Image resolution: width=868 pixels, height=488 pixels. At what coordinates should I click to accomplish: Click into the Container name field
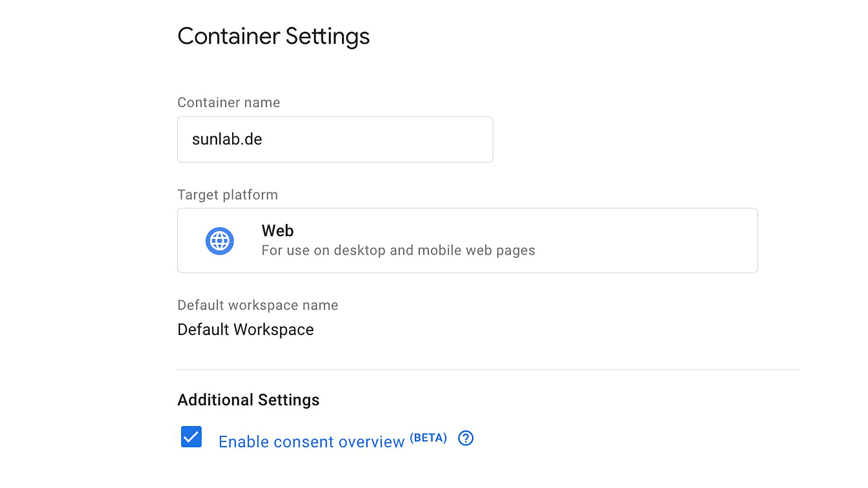pyautogui.click(x=335, y=139)
